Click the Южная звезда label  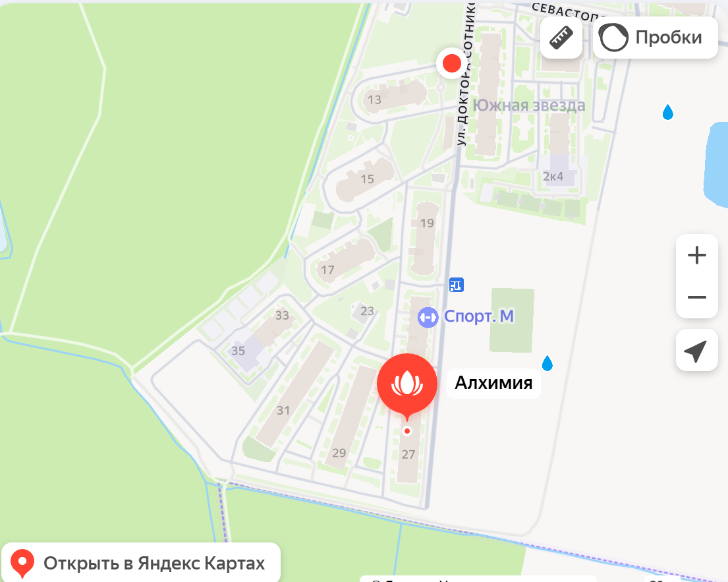tap(529, 105)
